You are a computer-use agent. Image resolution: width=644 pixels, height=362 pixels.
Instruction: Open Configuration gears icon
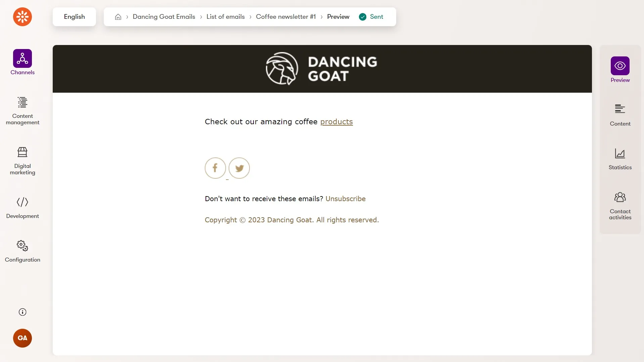click(x=22, y=246)
